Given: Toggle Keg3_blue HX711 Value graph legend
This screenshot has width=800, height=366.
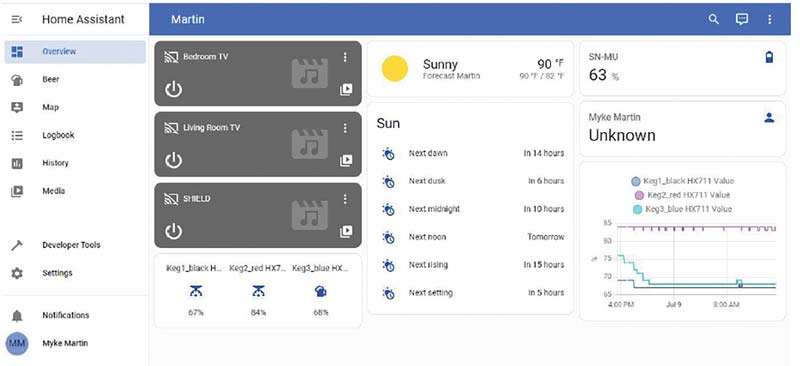Looking at the screenshot, I should [x=683, y=209].
